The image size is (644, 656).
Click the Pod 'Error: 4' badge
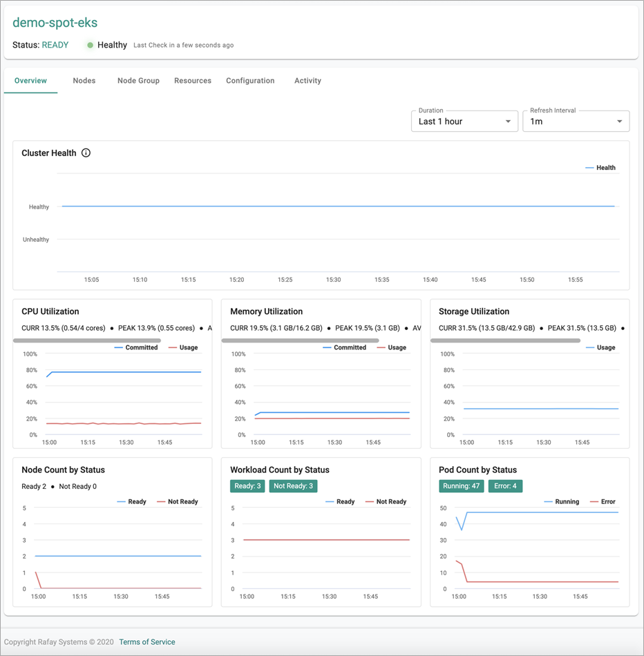click(505, 486)
